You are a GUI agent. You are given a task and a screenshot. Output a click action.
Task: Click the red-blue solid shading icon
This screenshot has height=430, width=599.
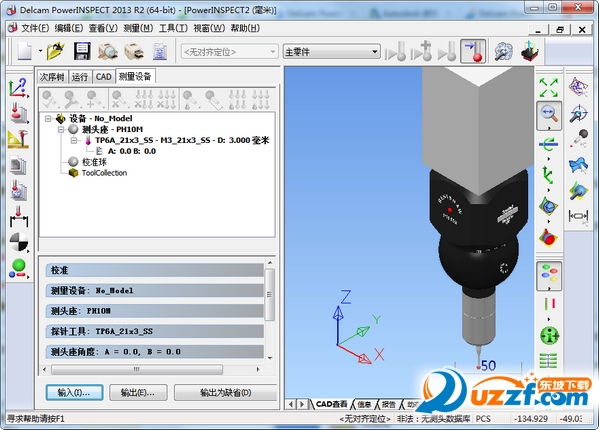coord(549,237)
